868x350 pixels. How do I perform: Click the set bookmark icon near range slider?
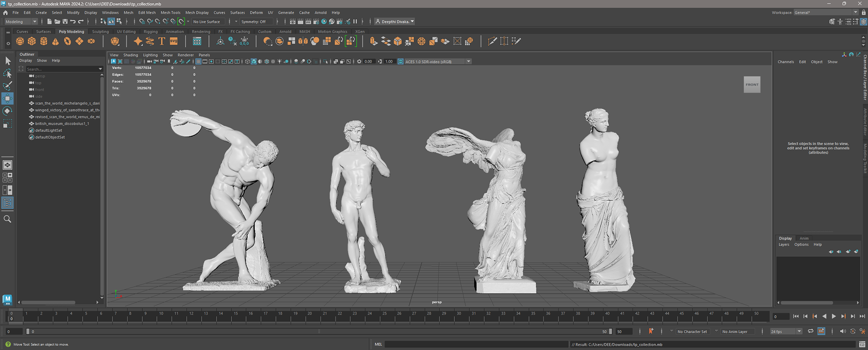click(x=651, y=331)
